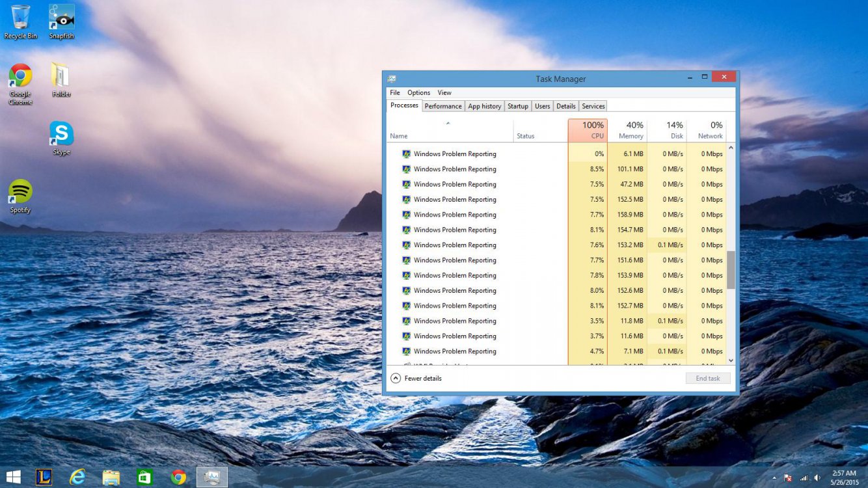Viewport: 868px width, 488px height.
Task: Switch to the Details tab
Action: tap(566, 106)
